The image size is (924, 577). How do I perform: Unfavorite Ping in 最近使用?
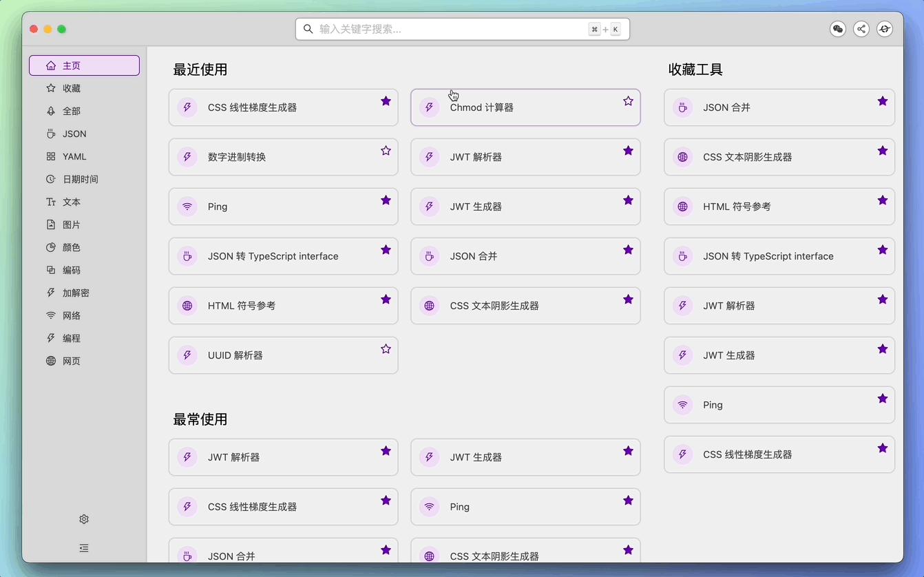click(386, 200)
